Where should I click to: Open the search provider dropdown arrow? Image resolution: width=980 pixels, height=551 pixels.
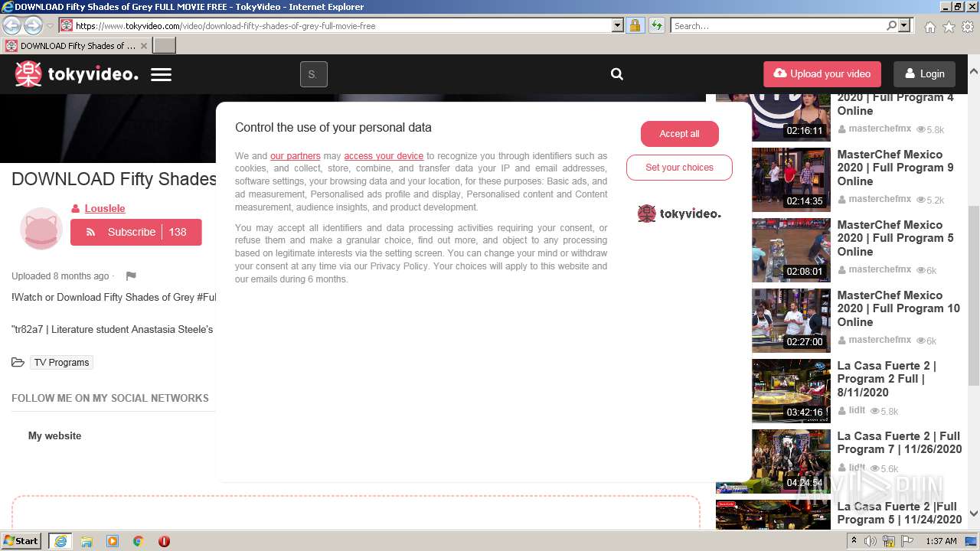click(x=904, y=25)
